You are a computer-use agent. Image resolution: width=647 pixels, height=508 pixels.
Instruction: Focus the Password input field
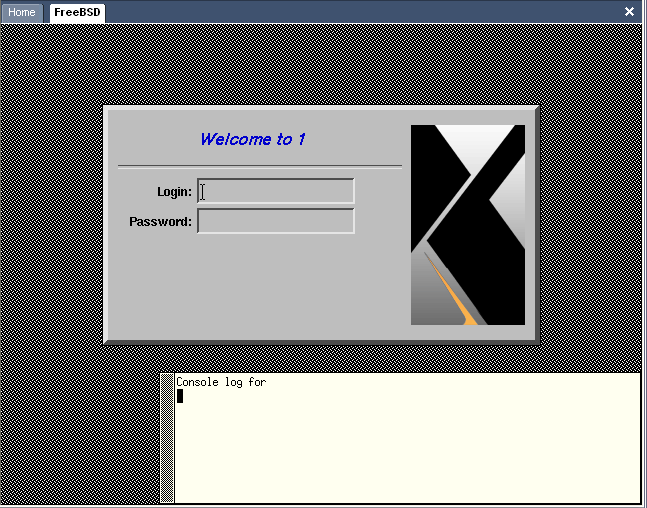pos(276,221)
